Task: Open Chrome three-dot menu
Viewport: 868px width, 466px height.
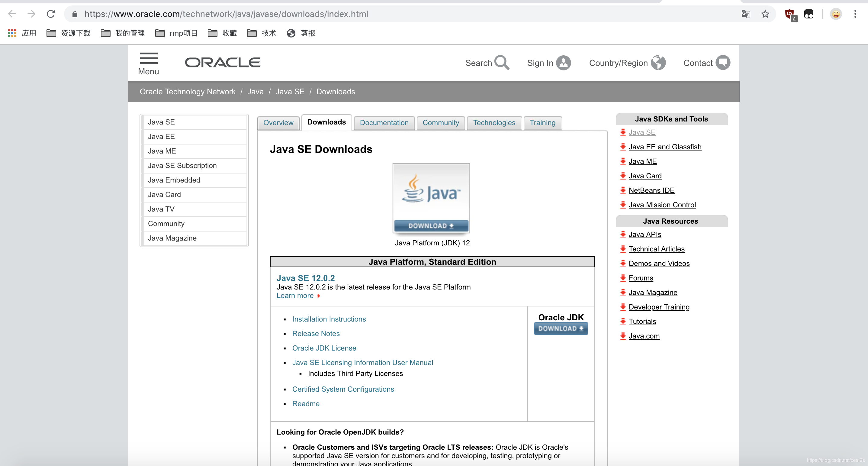Action: [x=855, y=14]
